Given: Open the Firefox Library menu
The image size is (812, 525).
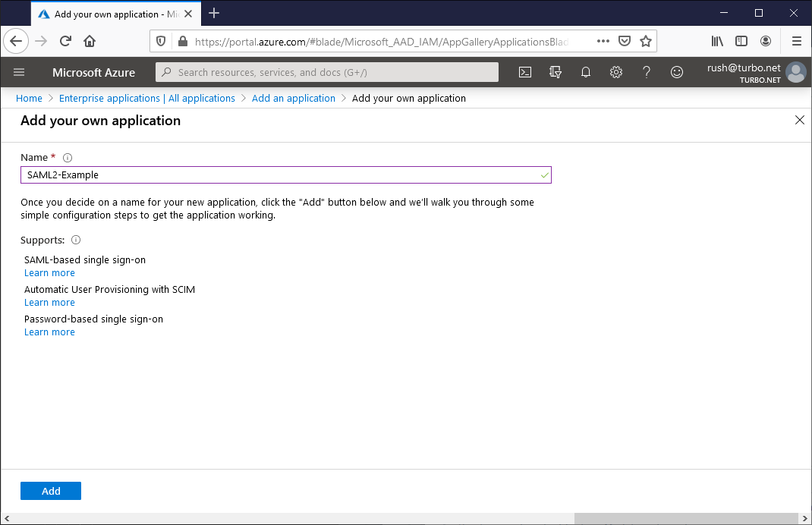Looking at the screenshot, I should pos(717,41).
